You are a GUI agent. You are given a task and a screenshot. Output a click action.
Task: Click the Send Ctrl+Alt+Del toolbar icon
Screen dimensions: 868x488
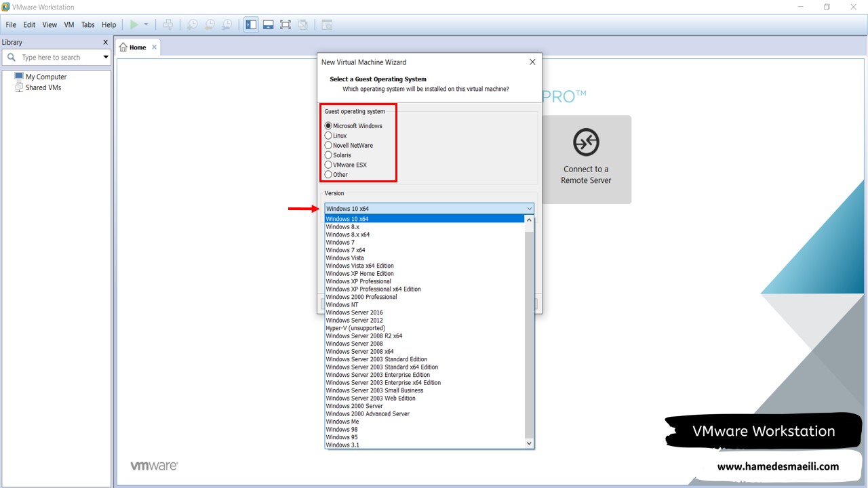coord(168,24)
